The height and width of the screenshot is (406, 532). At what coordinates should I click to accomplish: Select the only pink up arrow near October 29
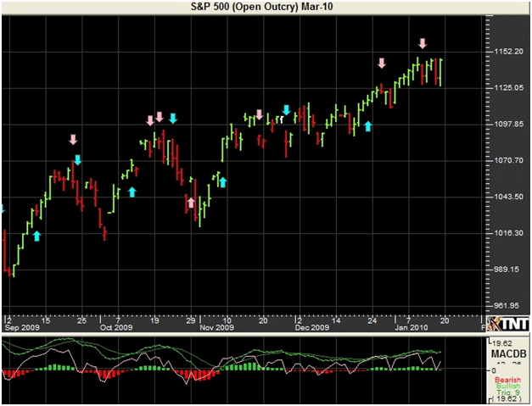click(191, 203)
